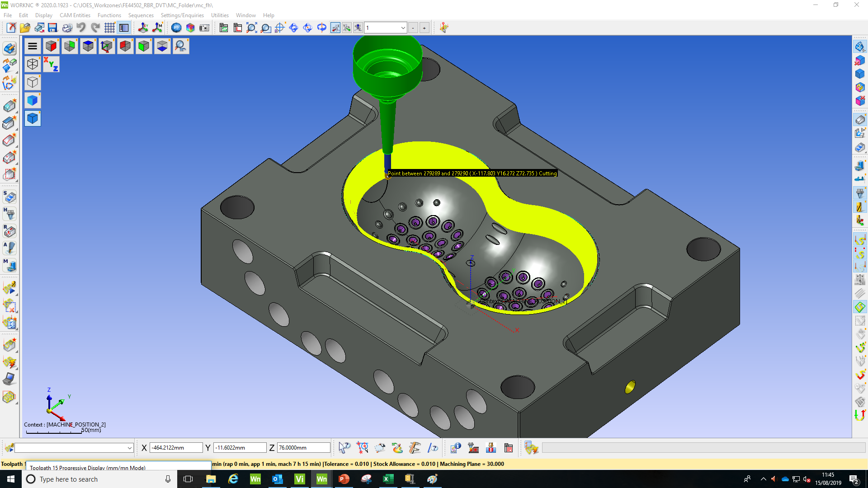Click the grid display icon

coord(109,28)
